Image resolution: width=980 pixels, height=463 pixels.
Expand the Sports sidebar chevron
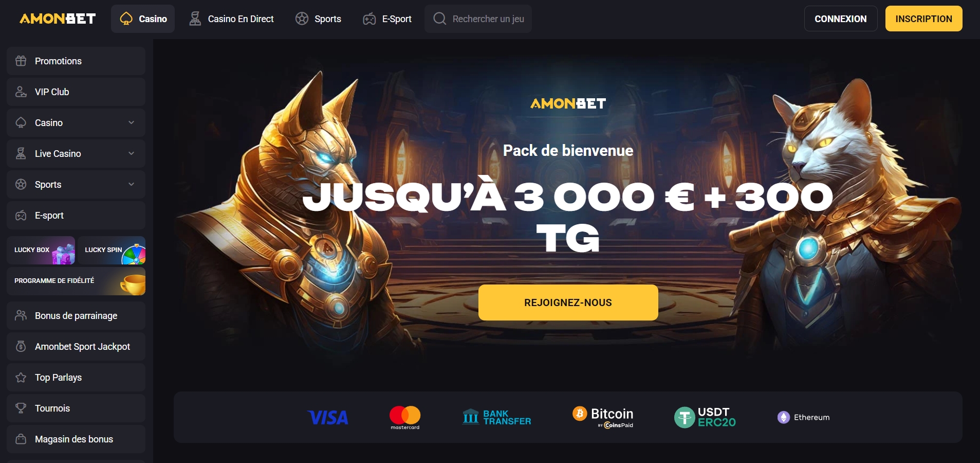coord(131,184)
